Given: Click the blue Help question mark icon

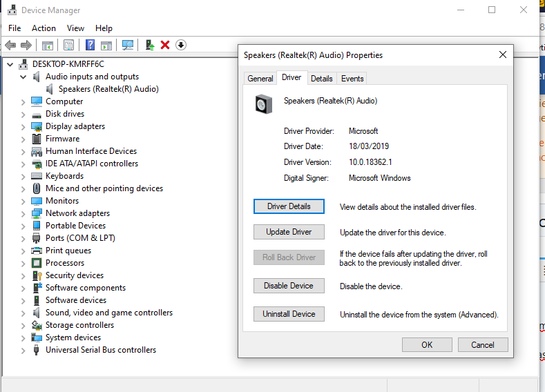Looking at the screenshot, I should click(90, 45).
